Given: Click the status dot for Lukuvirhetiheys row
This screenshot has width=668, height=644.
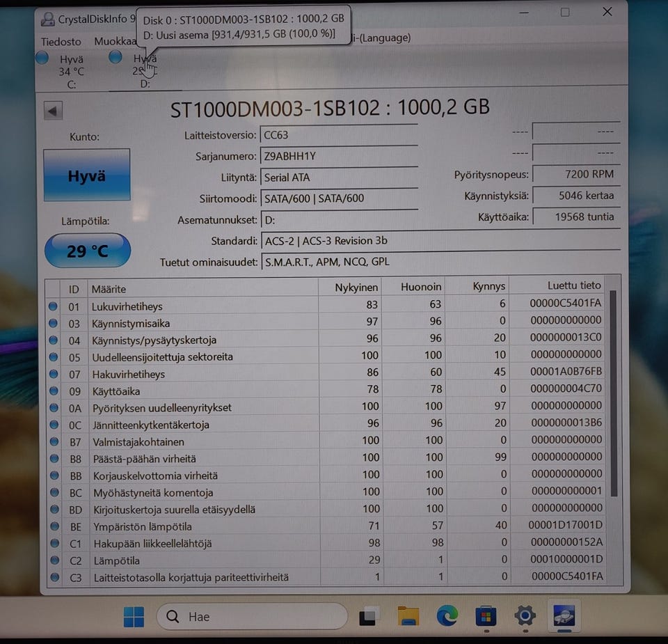Looking at the screenshot, I should [53, 306].
